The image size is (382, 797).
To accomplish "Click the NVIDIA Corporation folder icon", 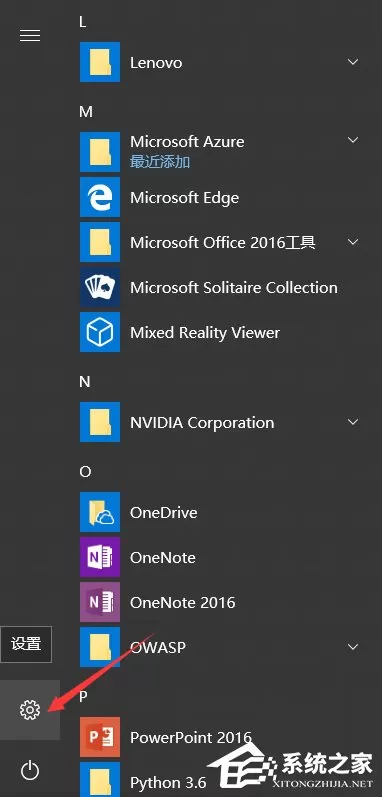I will [100, 422].
